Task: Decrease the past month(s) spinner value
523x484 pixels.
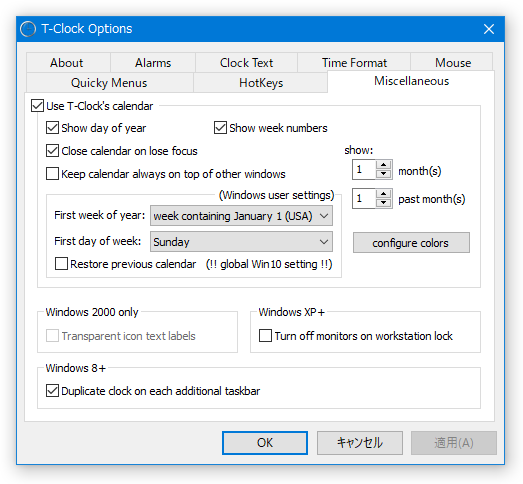Action: tap(383, 203)
